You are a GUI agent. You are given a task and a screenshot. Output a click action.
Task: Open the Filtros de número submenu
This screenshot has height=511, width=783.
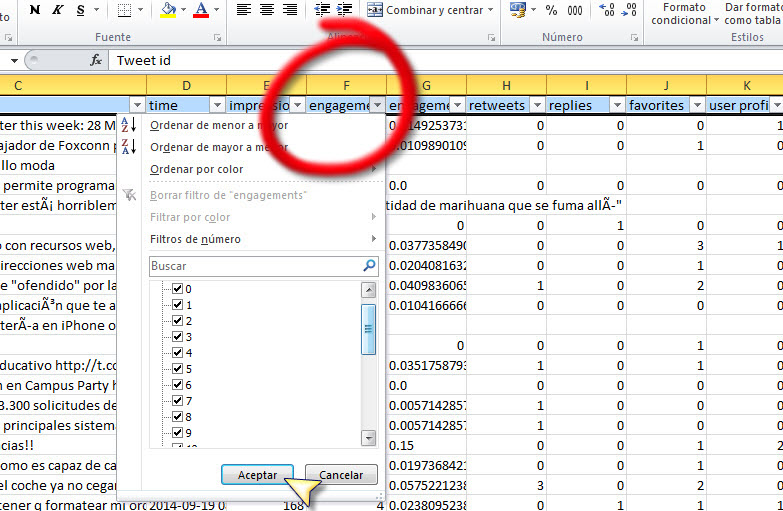pyautogui.click(x=195, y=239)
